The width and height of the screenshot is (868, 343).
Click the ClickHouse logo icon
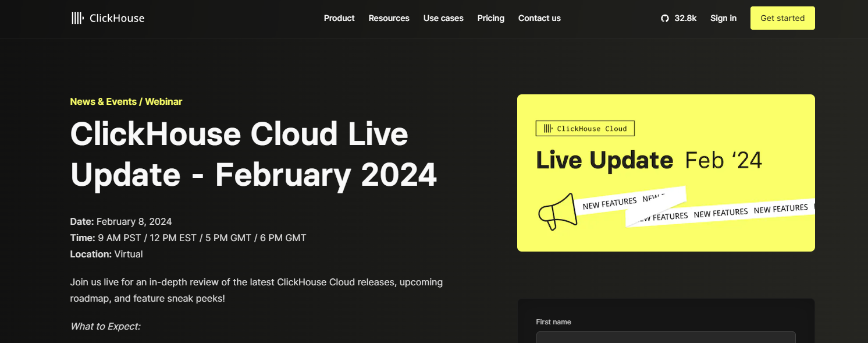point(77,18)
